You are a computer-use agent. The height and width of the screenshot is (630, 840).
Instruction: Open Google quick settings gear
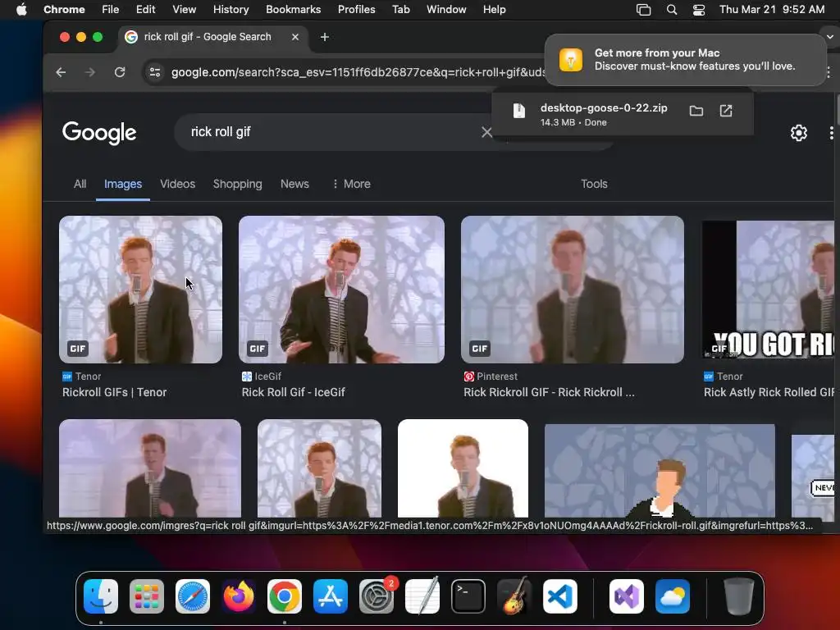[799, 132]
